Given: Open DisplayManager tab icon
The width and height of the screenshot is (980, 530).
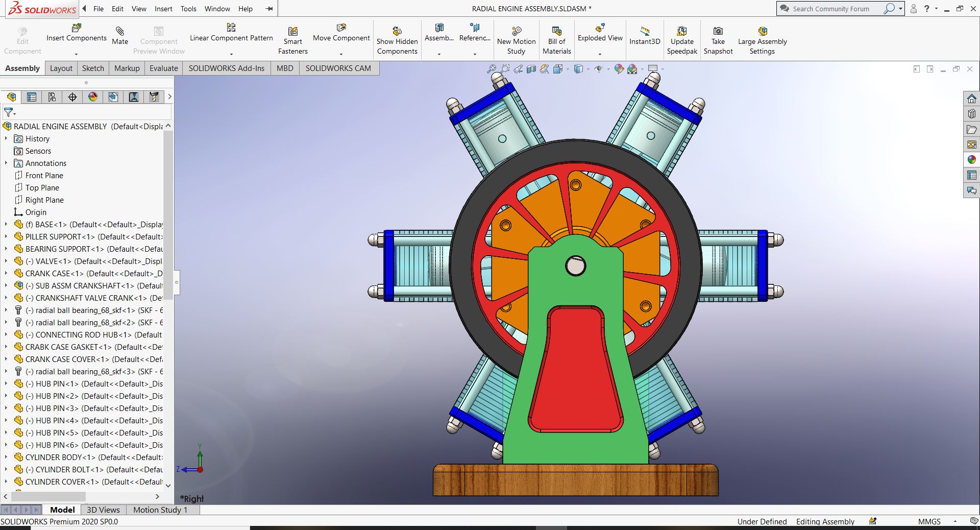Looking at the screenshot, I should 93,97.
